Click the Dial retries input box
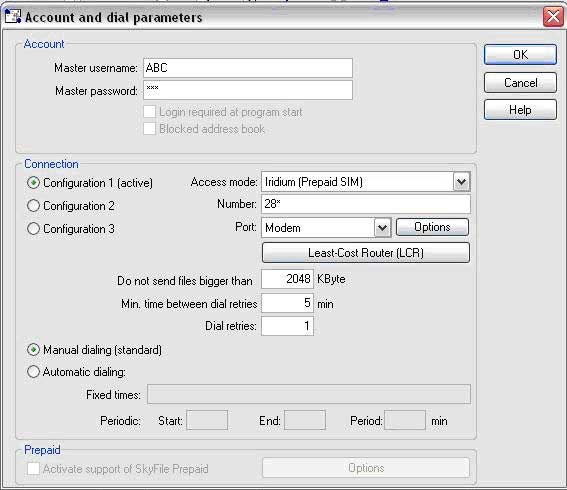This screenshot has width=567, height=490. [287, 326]
